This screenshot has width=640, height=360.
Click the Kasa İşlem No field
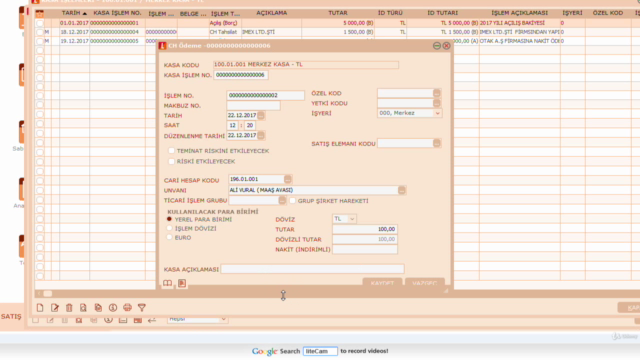tap(241, 75)
